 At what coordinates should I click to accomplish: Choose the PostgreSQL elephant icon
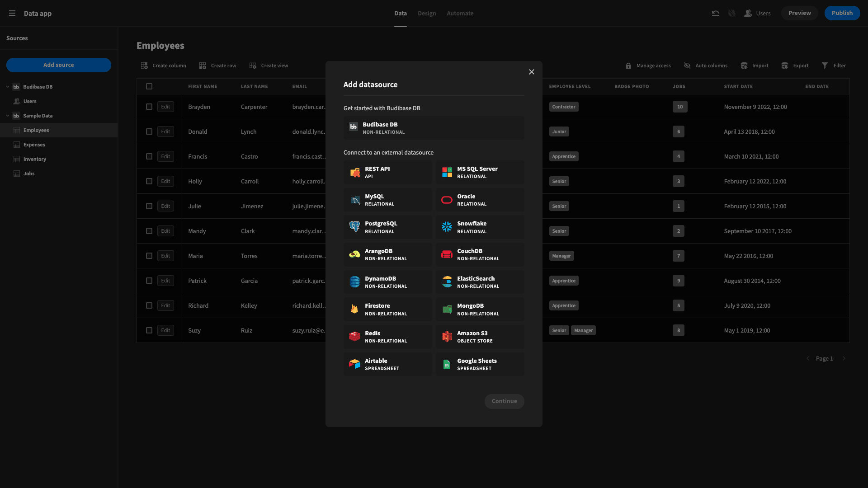(x=355, y=227)
